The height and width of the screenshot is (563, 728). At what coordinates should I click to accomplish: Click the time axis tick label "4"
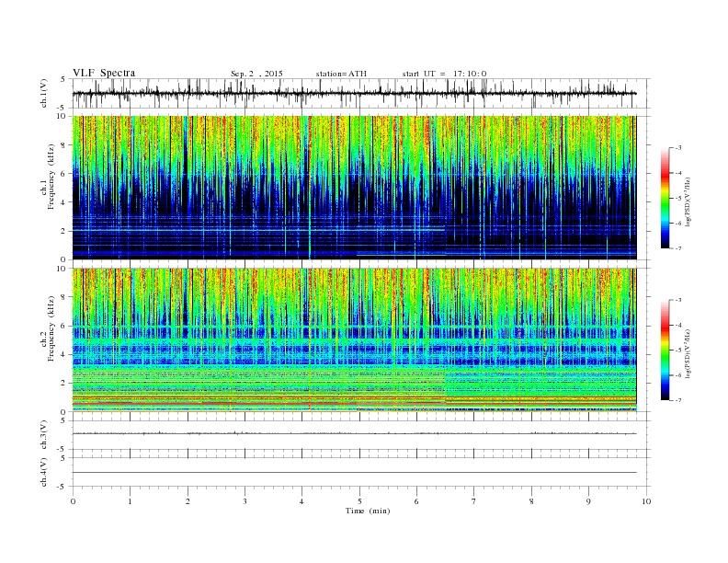301,501
